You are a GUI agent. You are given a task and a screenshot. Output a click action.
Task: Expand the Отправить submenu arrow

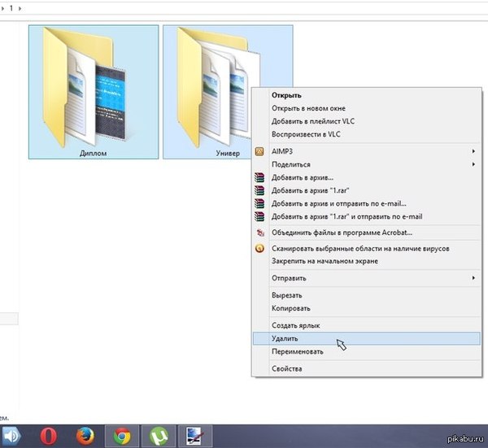click(473, 278)
